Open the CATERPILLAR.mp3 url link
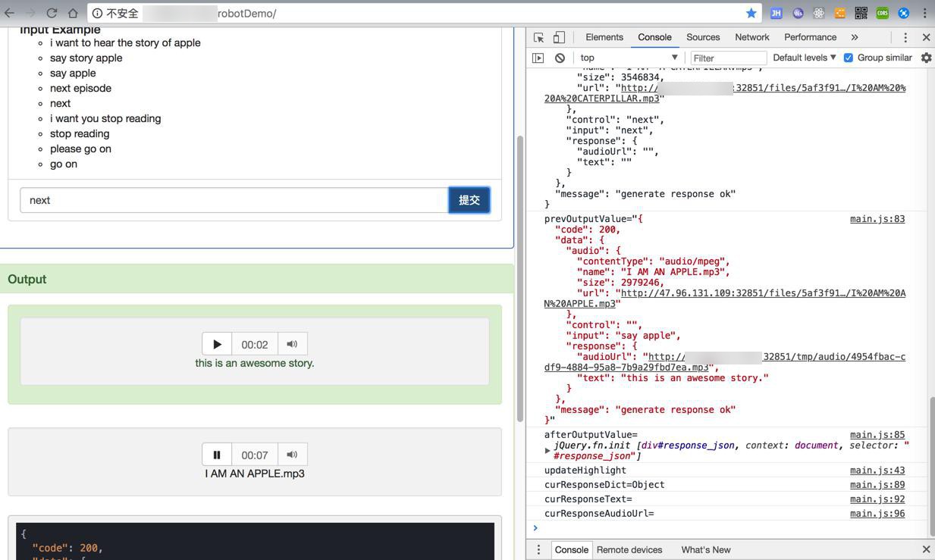 coord(724,93)
